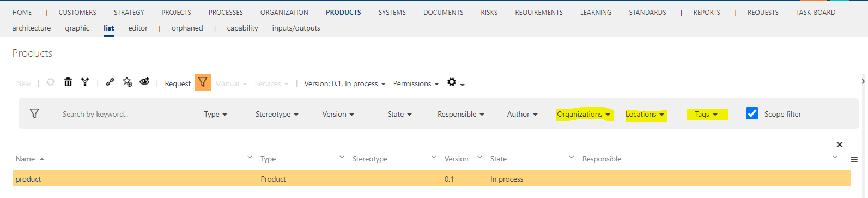Expand the Responsible column chevron menu

835,157
